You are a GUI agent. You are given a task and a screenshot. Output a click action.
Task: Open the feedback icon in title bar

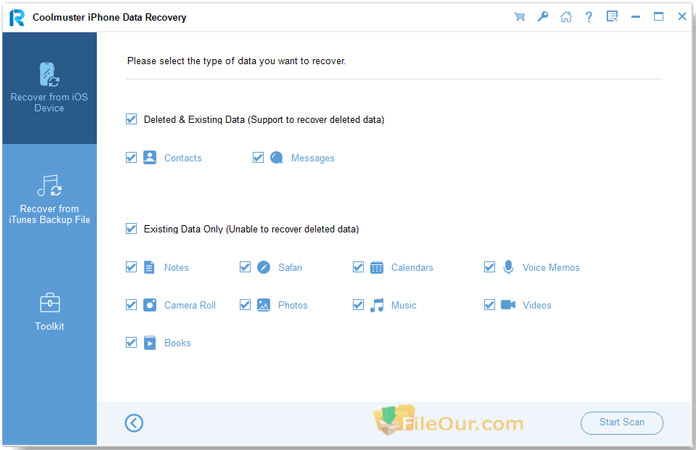[612, 17]
